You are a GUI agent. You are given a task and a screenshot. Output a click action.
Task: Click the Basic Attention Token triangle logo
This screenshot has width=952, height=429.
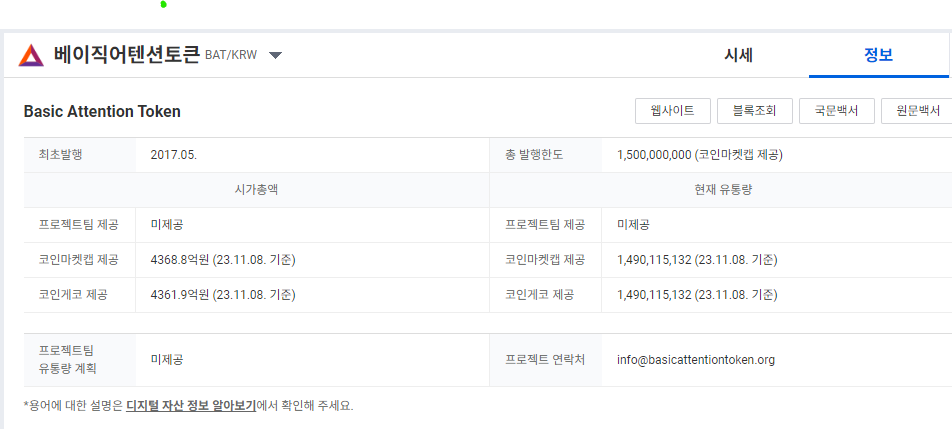[31, 55]
